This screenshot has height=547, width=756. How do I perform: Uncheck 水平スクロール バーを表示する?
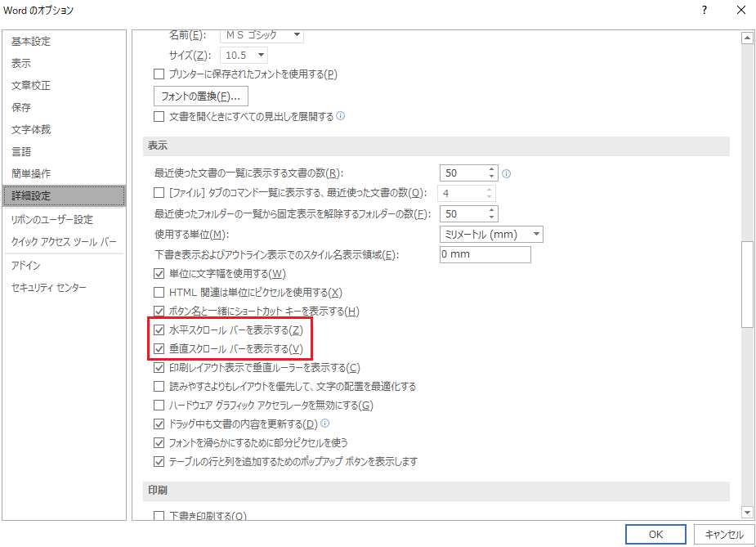(159, 330)
